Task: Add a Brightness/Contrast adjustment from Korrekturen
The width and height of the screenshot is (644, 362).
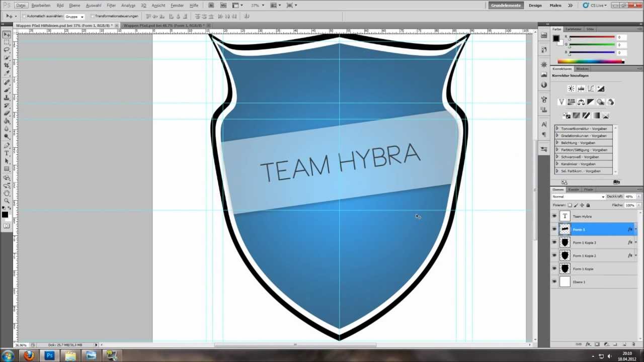Action: (571, 88)
